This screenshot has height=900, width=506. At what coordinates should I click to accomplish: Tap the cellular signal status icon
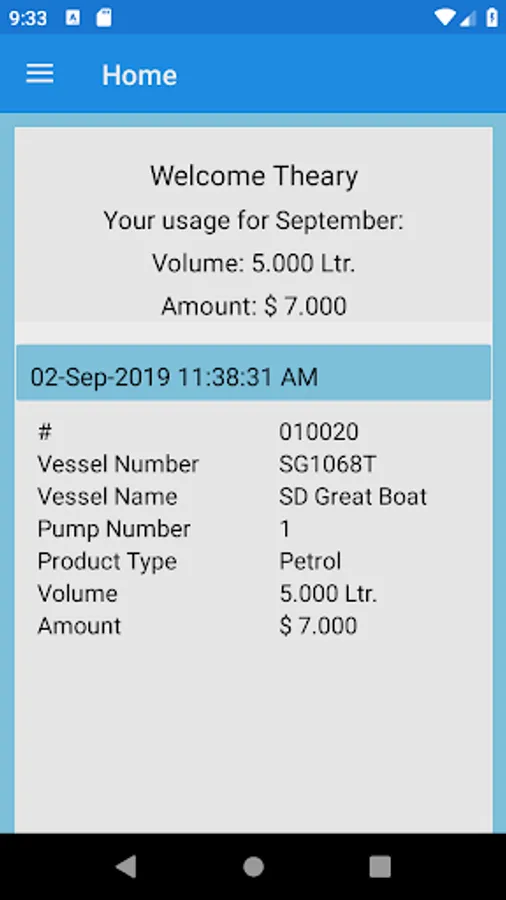pyautogui.click(x=468, y=18)
